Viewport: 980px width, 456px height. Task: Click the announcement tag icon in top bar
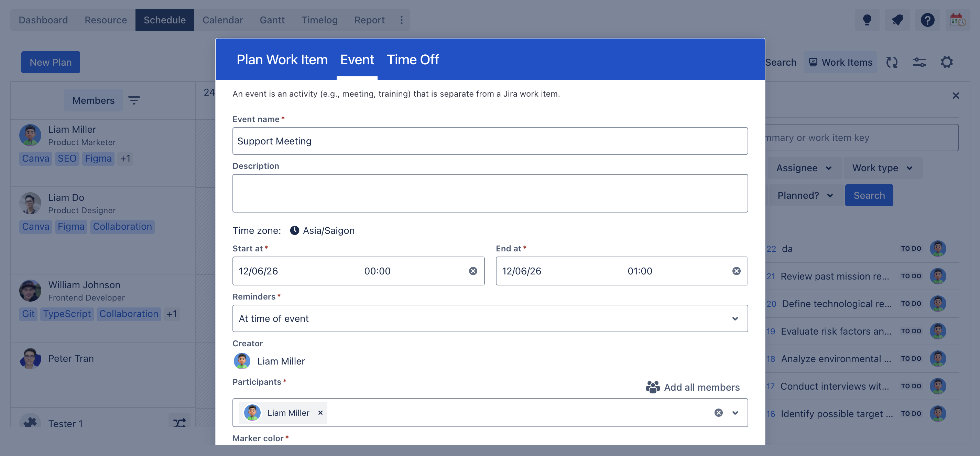coord(897,20)
